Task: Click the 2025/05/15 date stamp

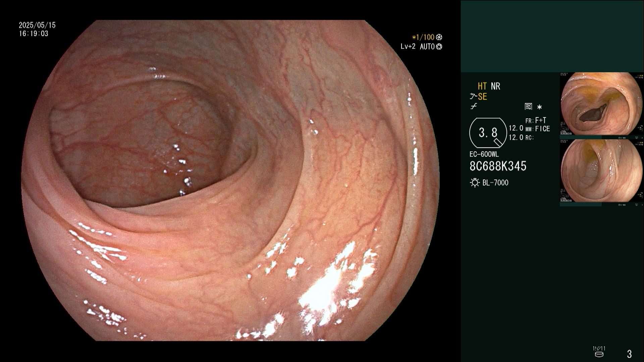Action: point(37,25)
